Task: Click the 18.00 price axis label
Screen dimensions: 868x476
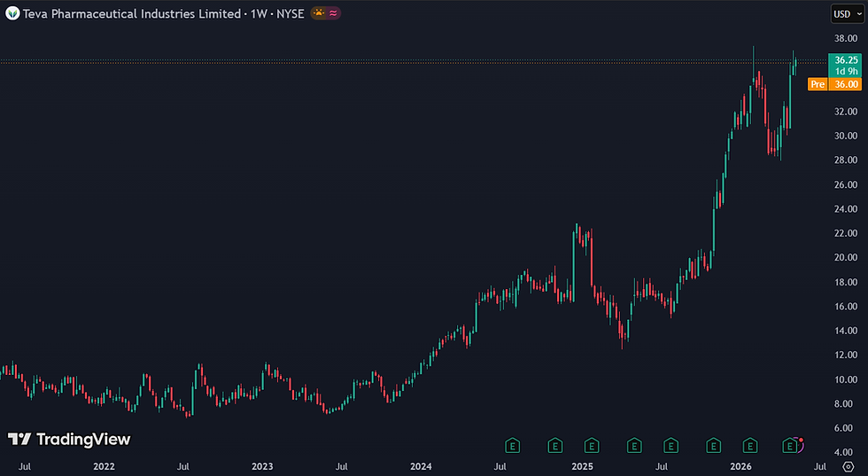Action: coord(846,282)
